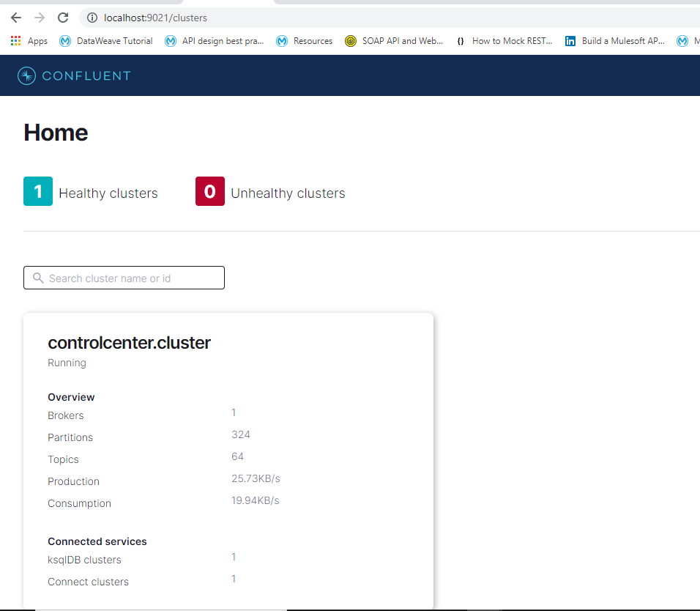Click the Apps bookmark label
This screenshot has width=700, height=611.
[37, 41]
